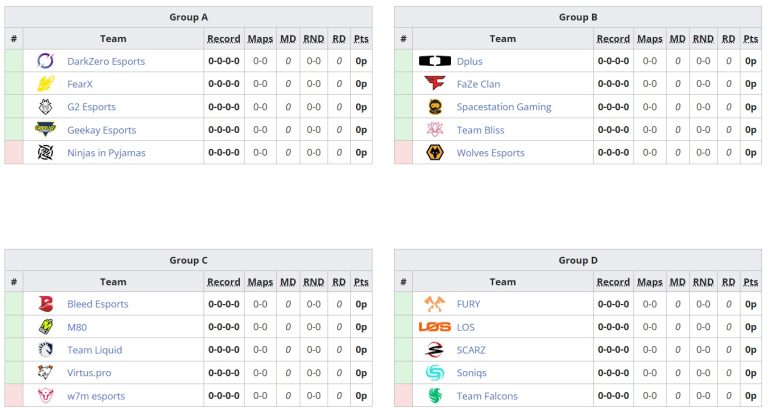Click the FearX yellow logo icon
The image size is (770, 408).
(x=46, y=84)
